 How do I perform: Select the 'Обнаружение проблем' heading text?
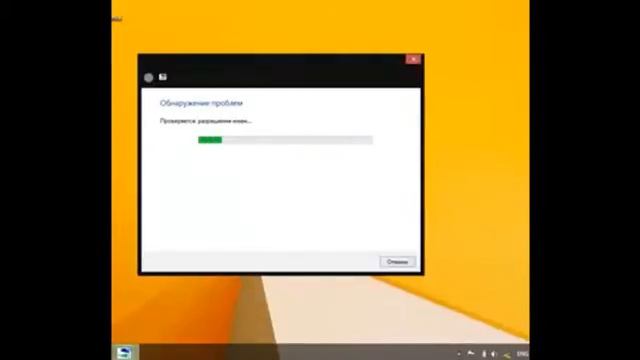[x=201, y=103]
